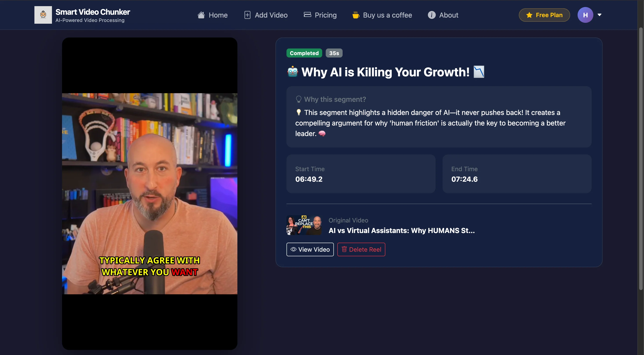Click the trash icon on Delete Reel
The image size is (644, 355).
[x=344, y=249]
